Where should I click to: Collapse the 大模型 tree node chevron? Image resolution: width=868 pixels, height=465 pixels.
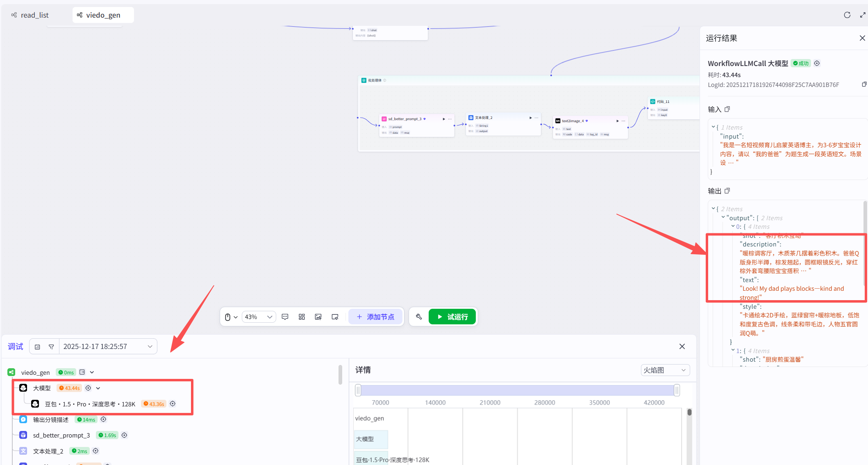pyautogui.click(x=98, y=388)
